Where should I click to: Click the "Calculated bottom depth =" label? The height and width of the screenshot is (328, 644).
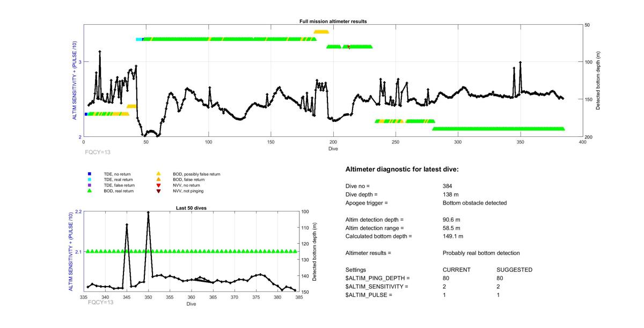point(378,236)
